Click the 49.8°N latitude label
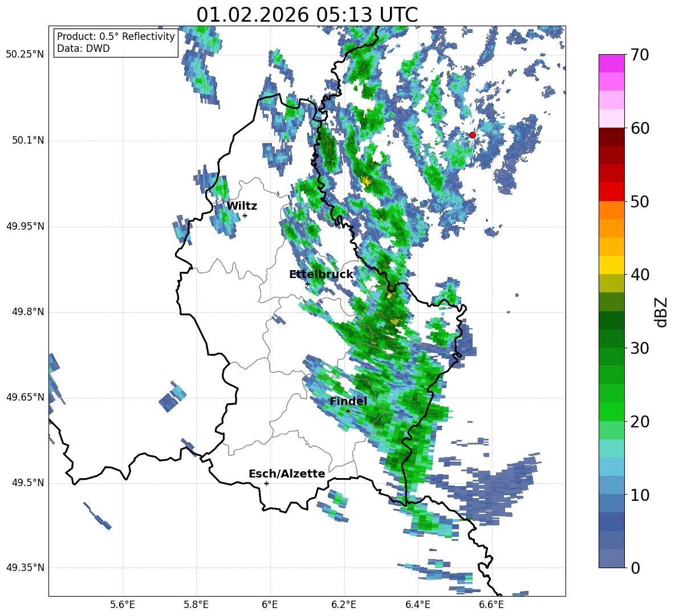675x616 pixels. pos(28,312)
